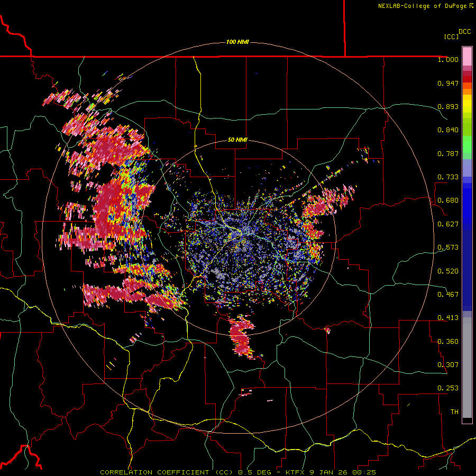Click the 0.627 scale value
Screen dimensions: 476x476
pyautogui.click(x=448, y=224)
